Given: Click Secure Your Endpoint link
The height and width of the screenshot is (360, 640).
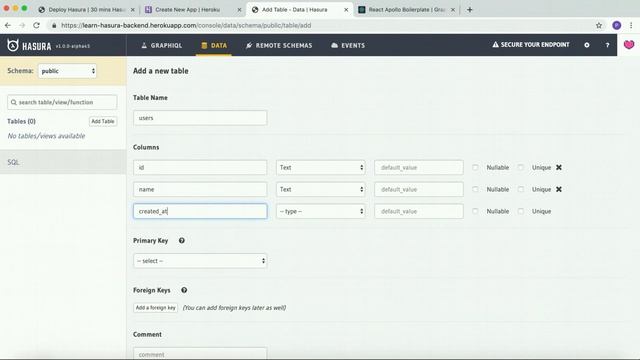Looking at the screenshot, I should (531, 44).
